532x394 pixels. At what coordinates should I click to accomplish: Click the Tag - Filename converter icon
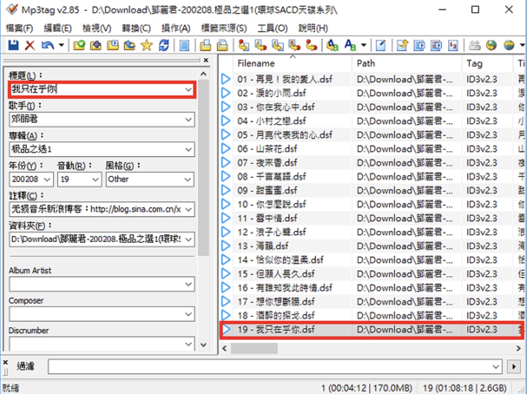[244, 45]
